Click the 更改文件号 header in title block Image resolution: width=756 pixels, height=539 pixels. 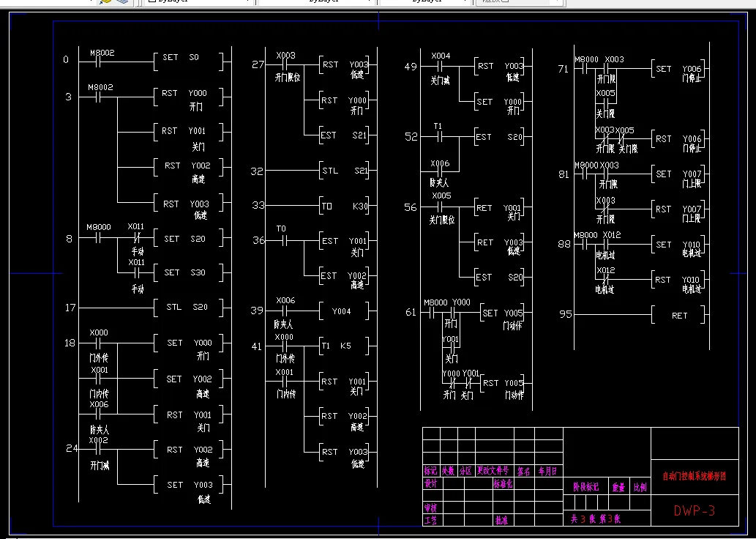(493, 471)
